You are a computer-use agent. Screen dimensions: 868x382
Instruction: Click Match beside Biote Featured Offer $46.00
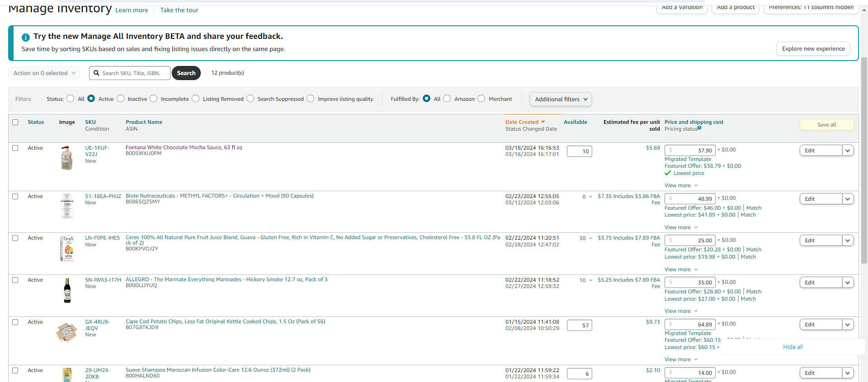(x=754, y=208)
